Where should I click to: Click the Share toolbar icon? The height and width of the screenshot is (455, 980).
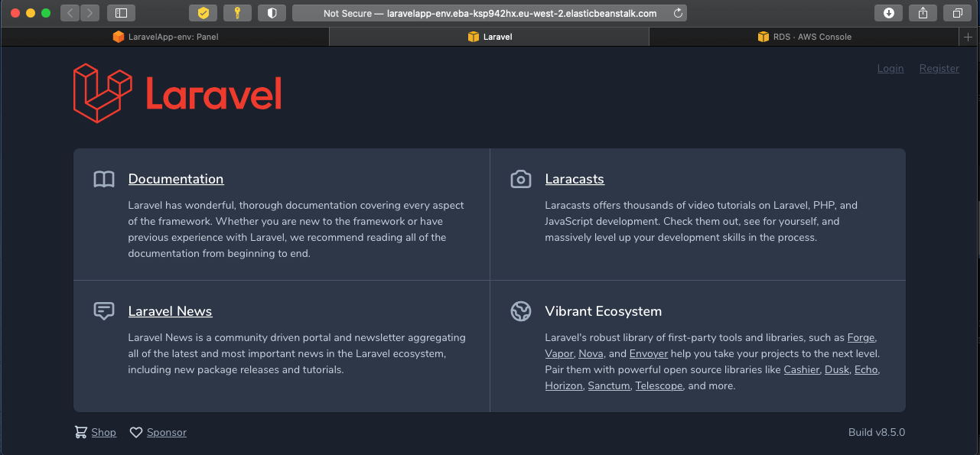point(923,13)
